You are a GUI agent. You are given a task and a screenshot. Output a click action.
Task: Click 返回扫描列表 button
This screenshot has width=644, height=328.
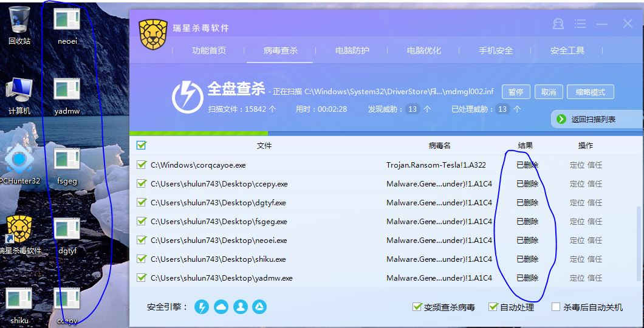click(x=598, y=120)
